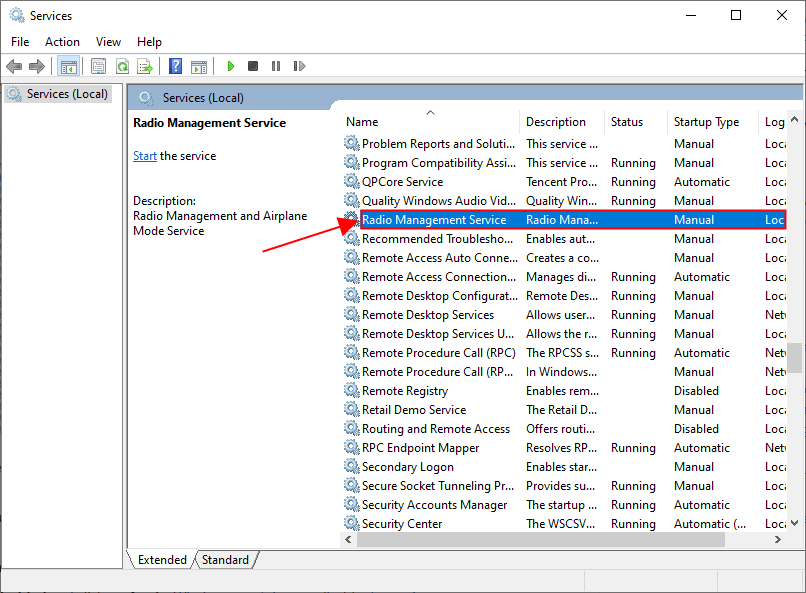Select Secure Socket Tunneling Protocol row
The image size is (806, 593).
(x=564, y=486)
